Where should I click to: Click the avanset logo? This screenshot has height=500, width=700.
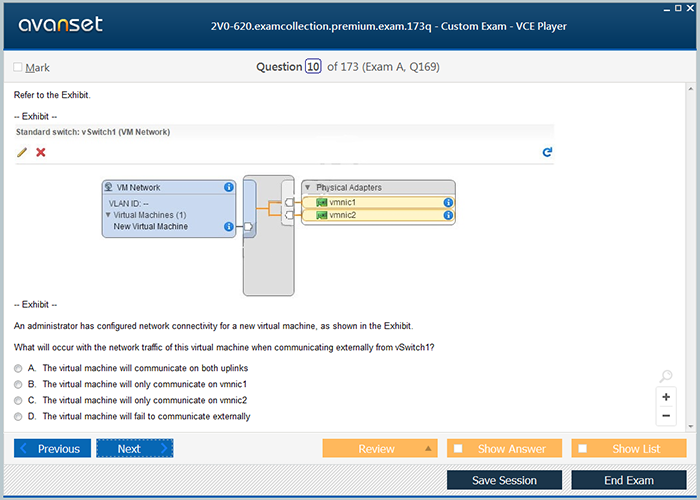pos(60,24)
